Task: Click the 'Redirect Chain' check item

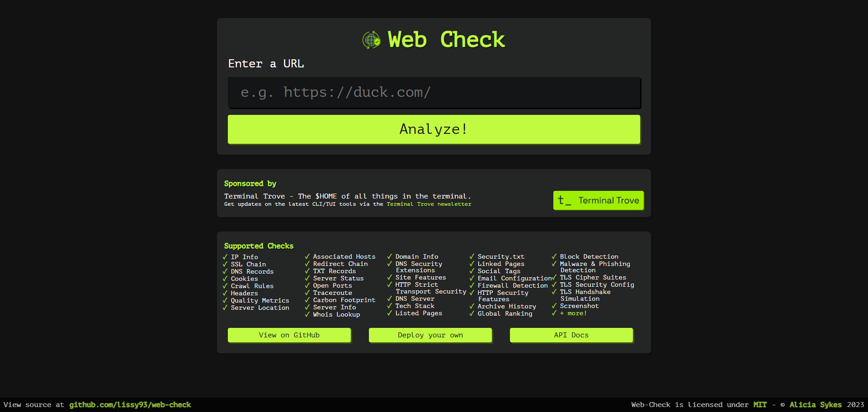Action: (x=340, y=264)
